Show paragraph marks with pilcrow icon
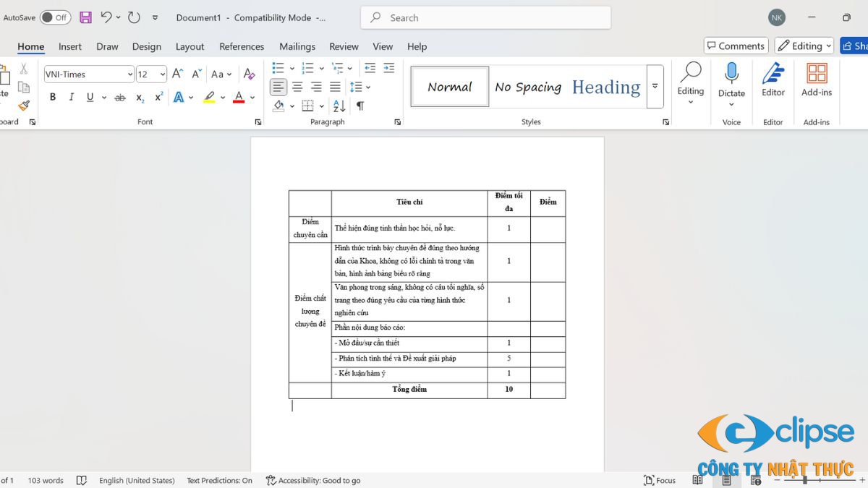The height and width of the screenshot is (488, 868). point(360,106)
